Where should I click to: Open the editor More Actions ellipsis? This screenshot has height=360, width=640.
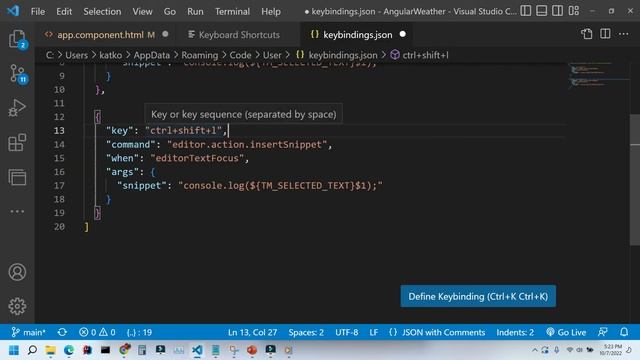(x=624, y=34)
